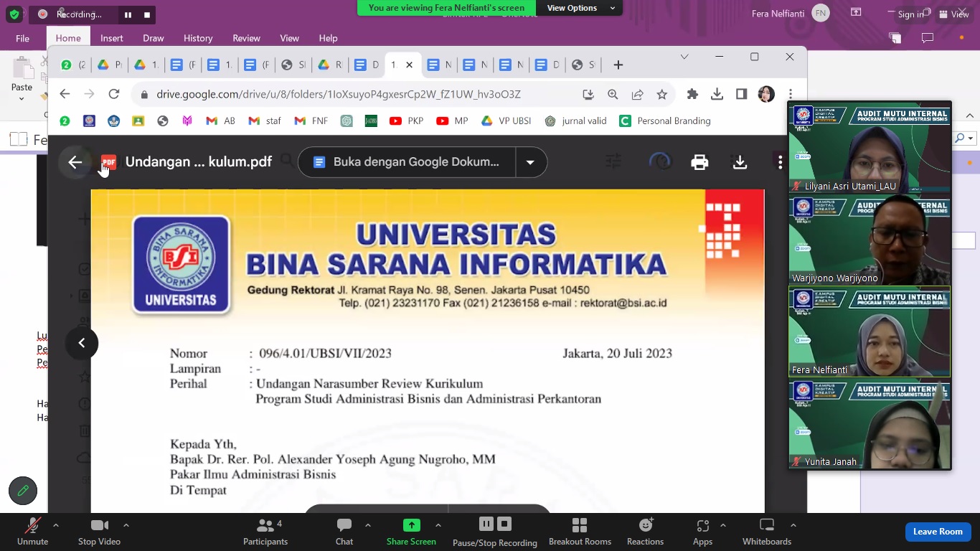Open the FNF Gmail bookmark
This screenshot has width=980, height=551.
pos(311,121)
